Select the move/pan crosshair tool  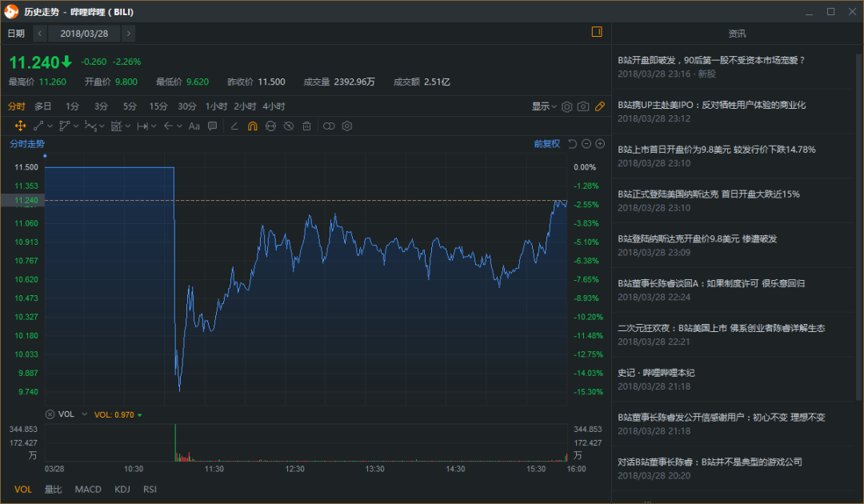(20, 126)
